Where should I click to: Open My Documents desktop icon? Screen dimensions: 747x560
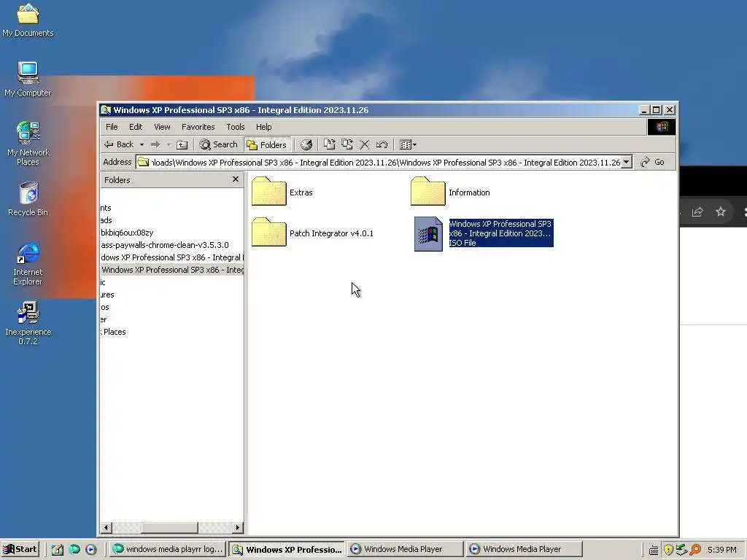[28, 20]
